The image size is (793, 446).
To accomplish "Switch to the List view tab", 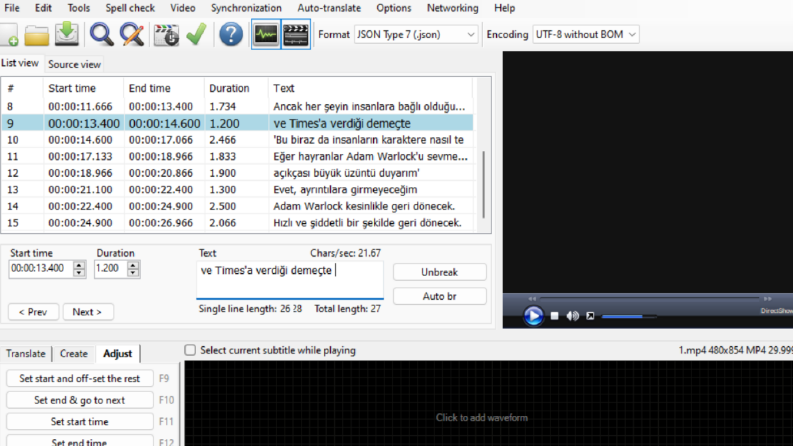I will click(20, 63).
